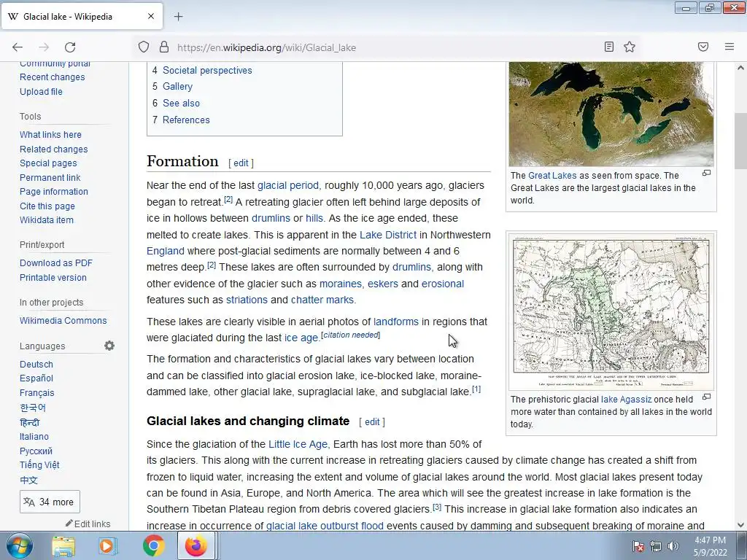Follow the moraines link
The height and width of the screenshot is (560, 747).
coord(340,284)
